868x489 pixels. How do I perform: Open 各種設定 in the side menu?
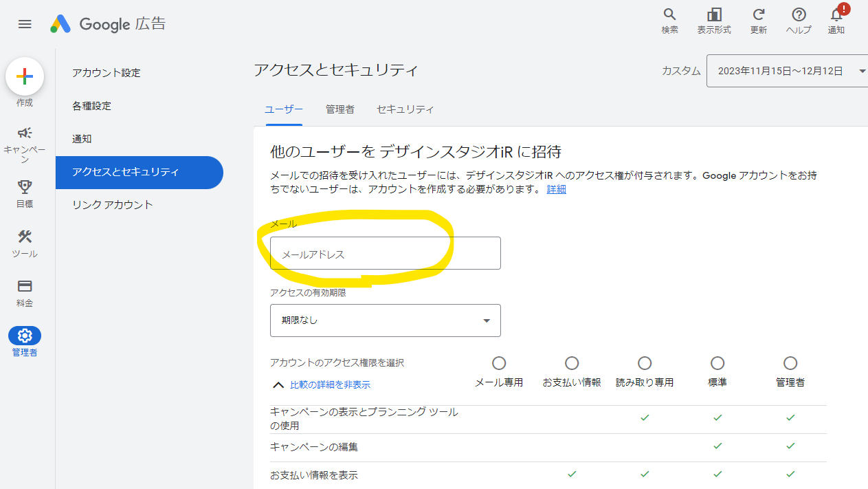pyautogui.click(x=92, y=106)
